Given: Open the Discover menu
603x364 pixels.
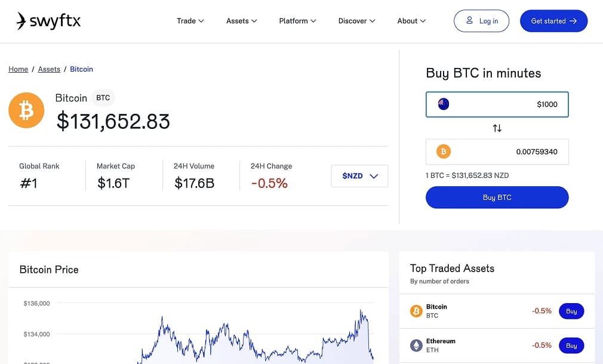Looking at the screenshot, I should pos(356,21).
